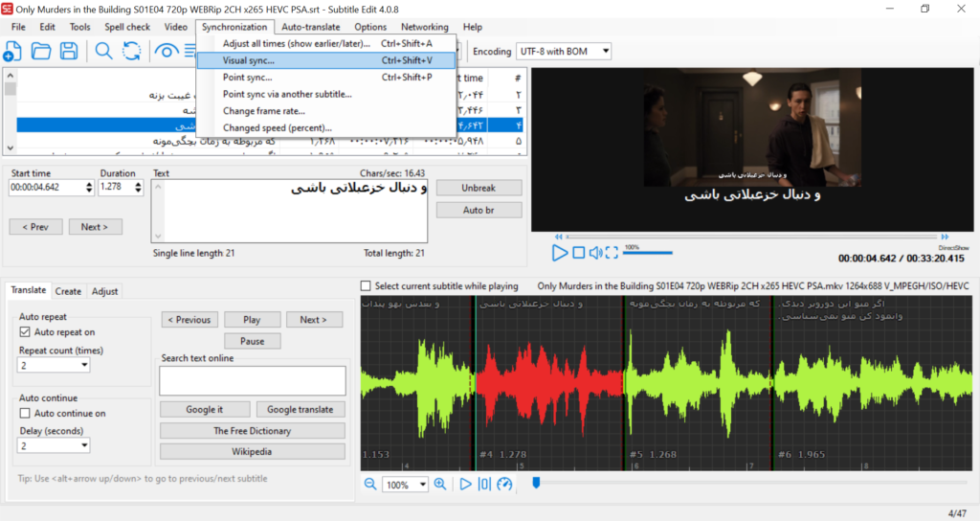This screenshot has height=521, width=980.
Task: Switch video player to fullscreen
Action: [612, 253]
